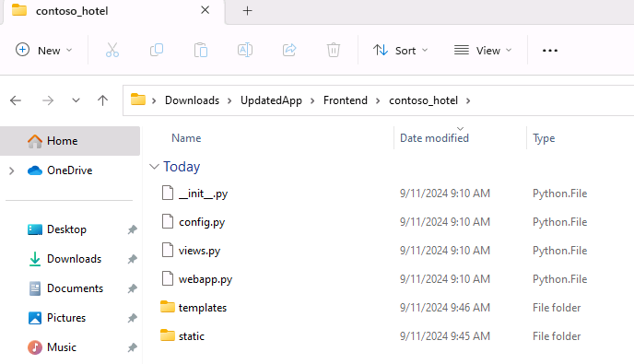Viewport: 634px width, 364px height.
Task: Select the views.py file
Action: (x=199, y=251)
